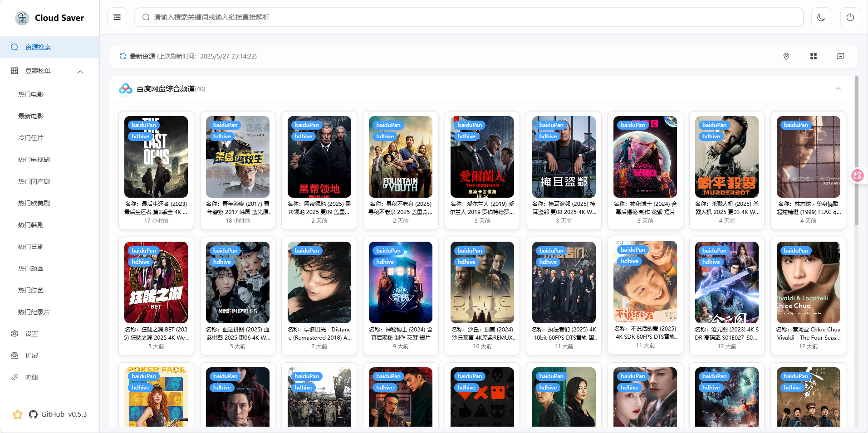Open the 青年警察 poster card
This screenshot has height=433, width=868.
tap(238, 157)
